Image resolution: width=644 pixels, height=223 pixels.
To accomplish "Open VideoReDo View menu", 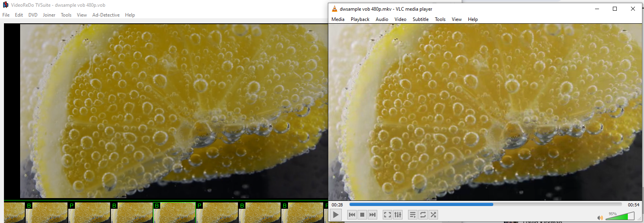I will click(82, 15).
